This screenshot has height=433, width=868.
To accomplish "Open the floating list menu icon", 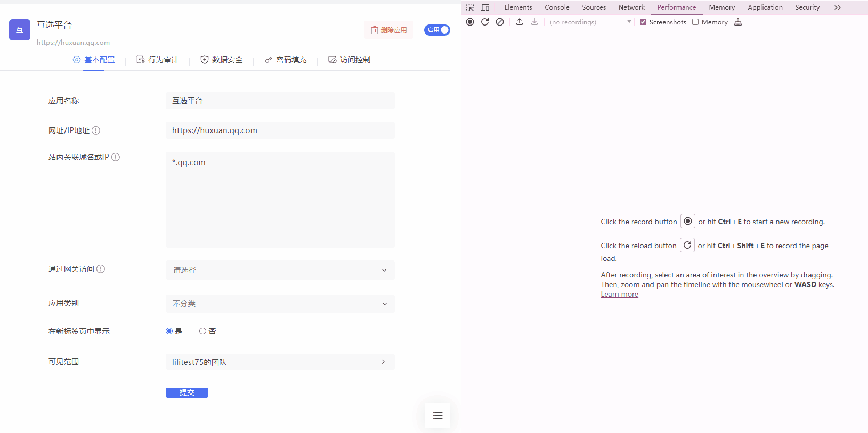I will [x=437, y=415].
